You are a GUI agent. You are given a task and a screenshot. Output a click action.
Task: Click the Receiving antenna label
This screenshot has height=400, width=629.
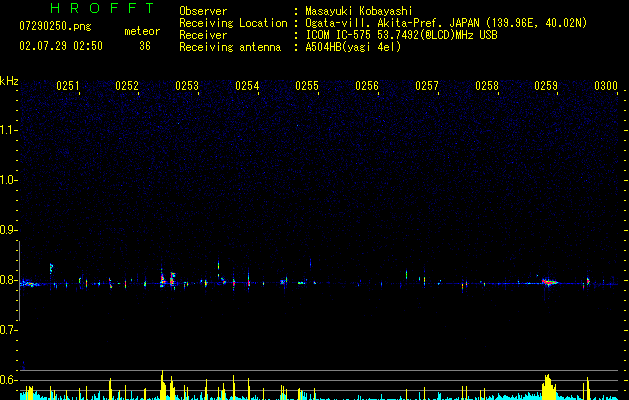[x=230, y=47]
